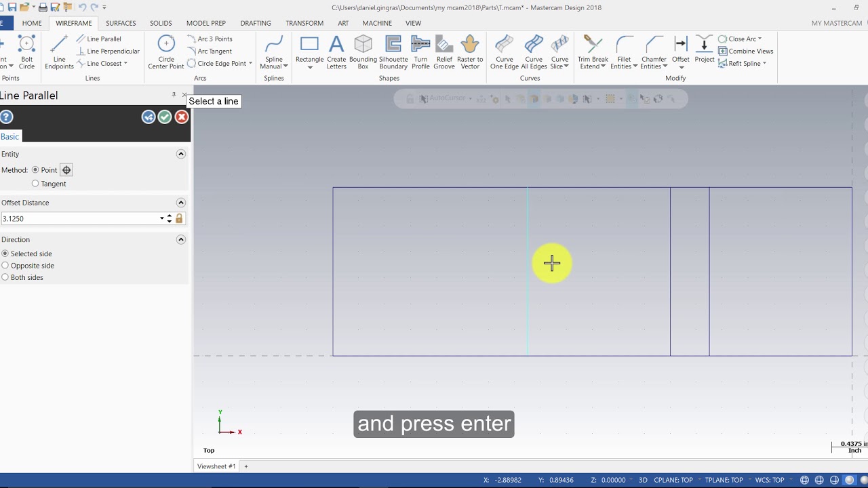Open the Offset Distance value dropdown

(162, 218)
